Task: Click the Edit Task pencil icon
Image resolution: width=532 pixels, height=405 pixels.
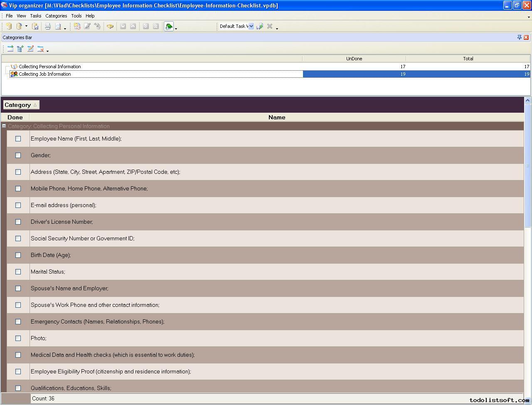Action: (87, 26)
